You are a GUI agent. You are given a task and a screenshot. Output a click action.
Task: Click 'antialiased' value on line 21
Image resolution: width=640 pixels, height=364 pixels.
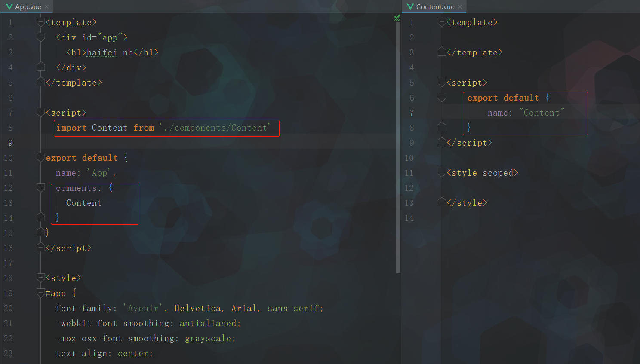click(208, 323)
